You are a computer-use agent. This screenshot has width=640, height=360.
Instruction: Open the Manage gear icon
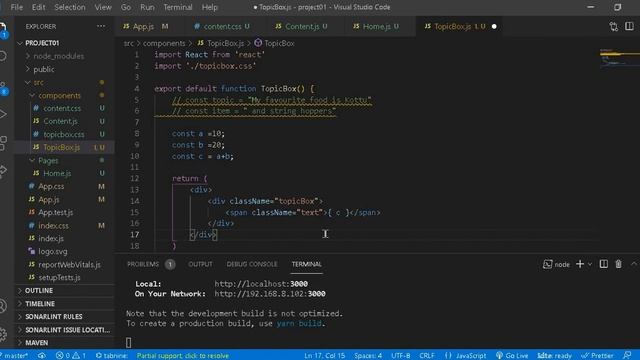point(3,334)
